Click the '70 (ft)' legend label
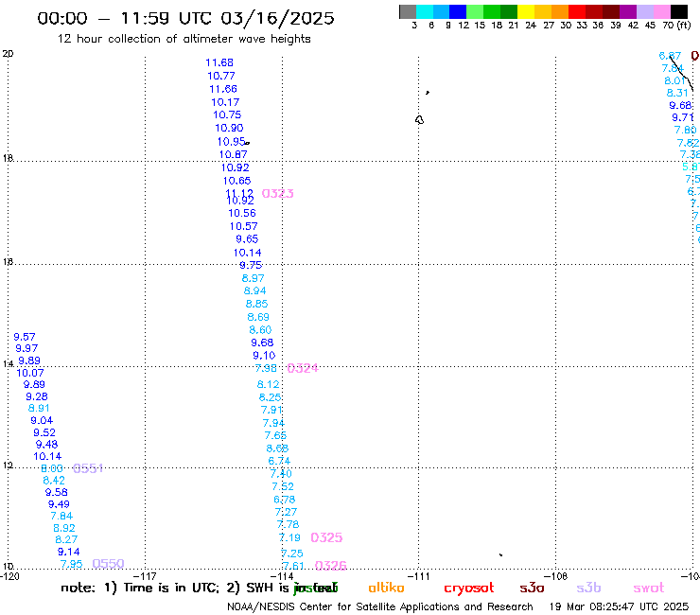 (676, 26)
